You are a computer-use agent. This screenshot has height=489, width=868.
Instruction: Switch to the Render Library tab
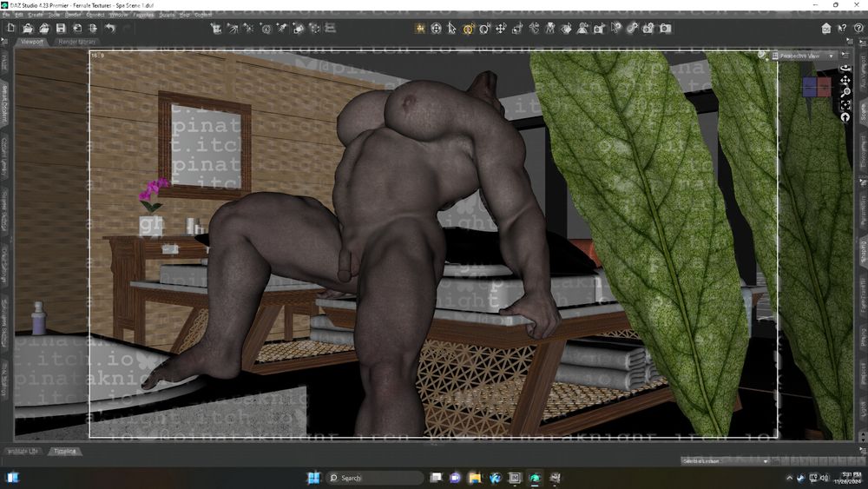(77, 42)
